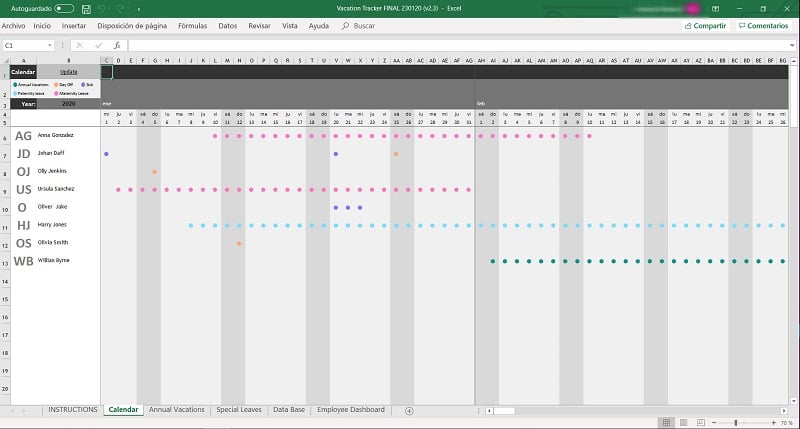Switch to the Data Base sheet tab

click(x=289, y=410)
